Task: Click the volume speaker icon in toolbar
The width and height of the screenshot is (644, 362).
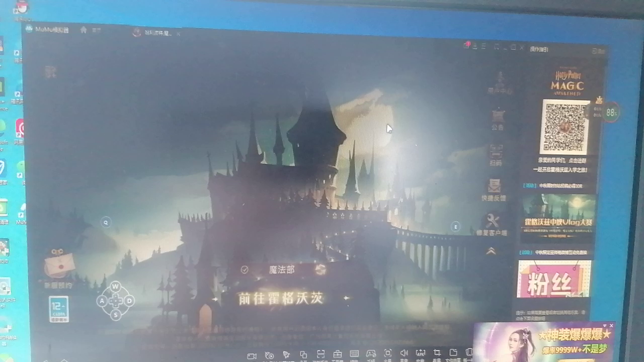Action: click(404, 354)
